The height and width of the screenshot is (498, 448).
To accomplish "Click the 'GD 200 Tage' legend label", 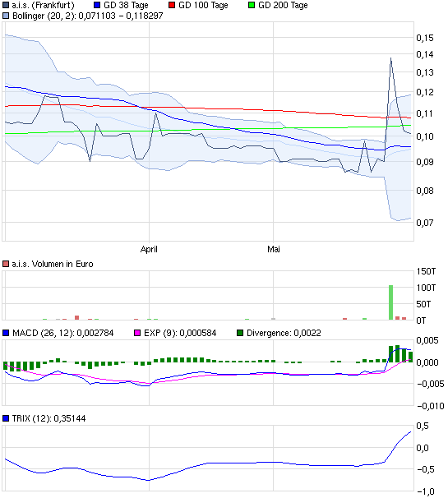I will point(283,6).
